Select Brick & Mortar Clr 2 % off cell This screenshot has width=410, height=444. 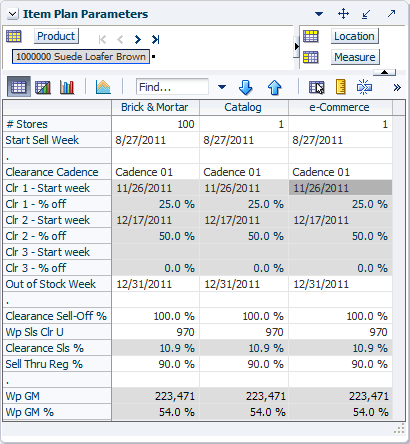(155, 236)
